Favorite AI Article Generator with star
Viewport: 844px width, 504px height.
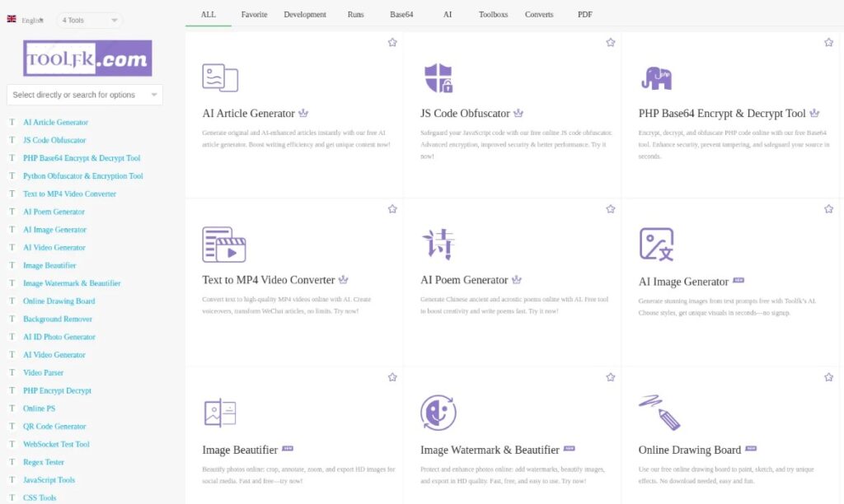pos(392,43)
